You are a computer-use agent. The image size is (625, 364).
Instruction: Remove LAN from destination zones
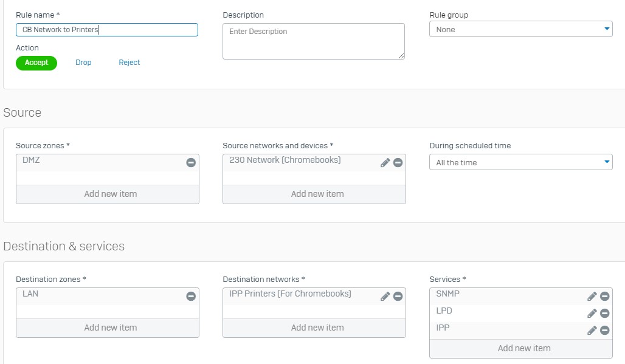click(x=191, y=297)
